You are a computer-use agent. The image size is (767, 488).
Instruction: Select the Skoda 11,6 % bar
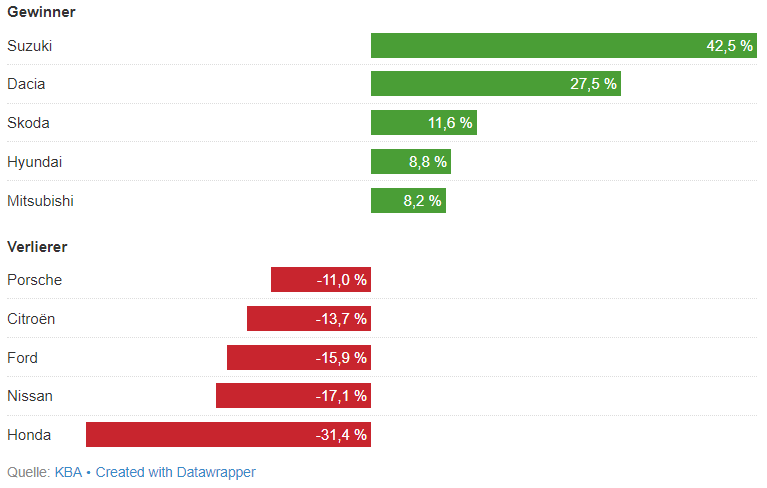click(423, 123)
